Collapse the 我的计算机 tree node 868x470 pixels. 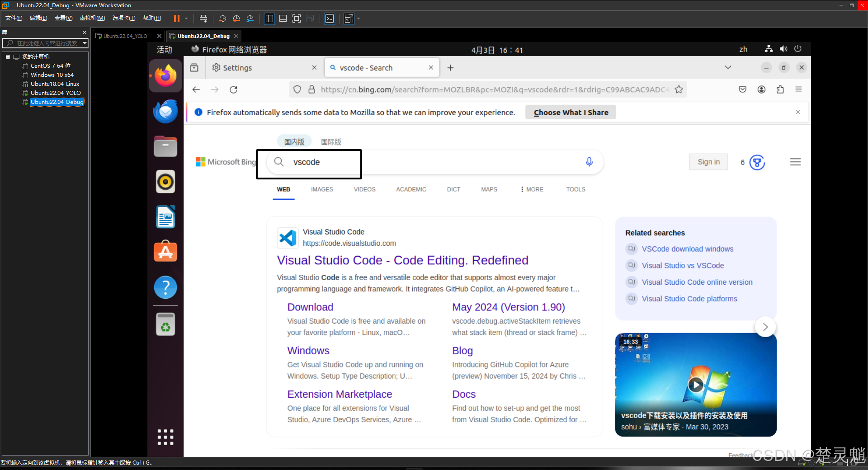(x=8, y=57)
